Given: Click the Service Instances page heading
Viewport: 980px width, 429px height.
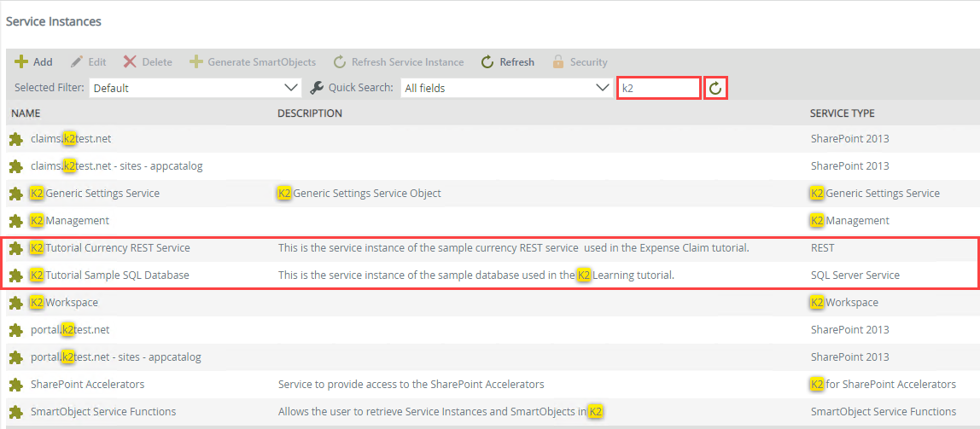Looking at the screenshot, I should (54, 22).
